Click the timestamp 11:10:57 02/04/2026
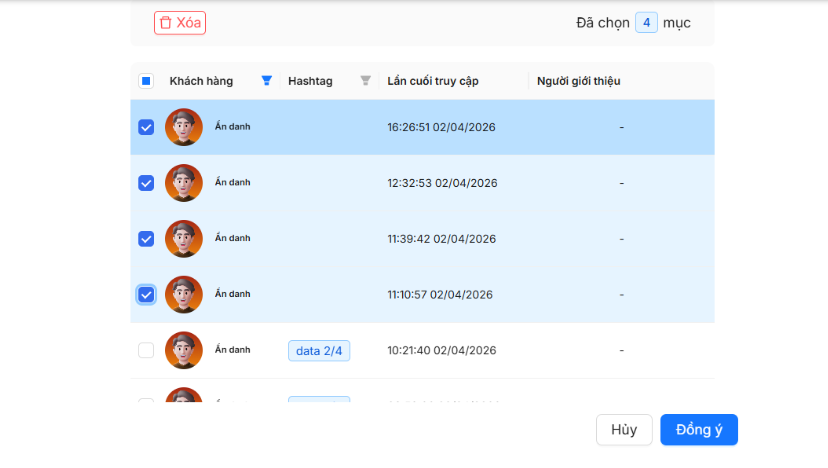Screen dimensions: 828x468 point(440,295)
